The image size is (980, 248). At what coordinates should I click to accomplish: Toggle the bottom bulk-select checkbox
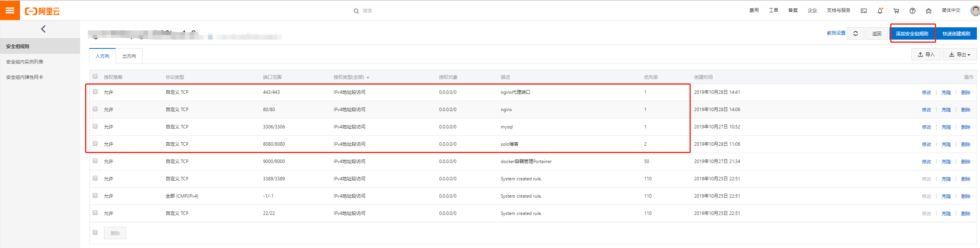pyautogui.click(x=95, y=232)
